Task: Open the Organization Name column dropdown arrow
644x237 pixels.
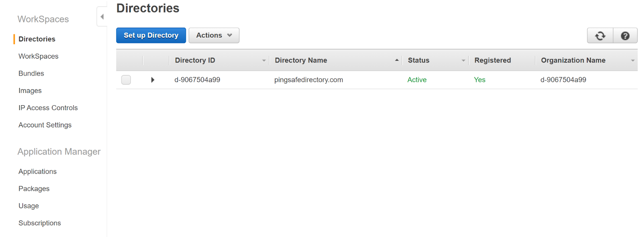Action: 632,61
